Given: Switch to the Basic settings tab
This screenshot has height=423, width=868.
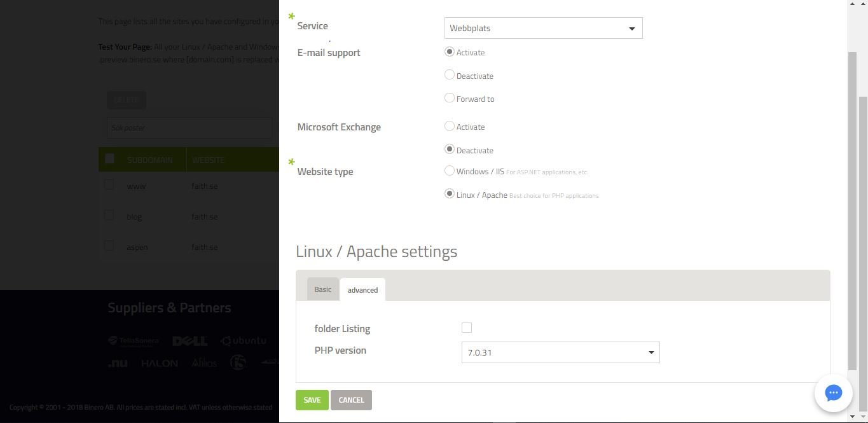Looking at the screenshot, I should tap(322, 289).
